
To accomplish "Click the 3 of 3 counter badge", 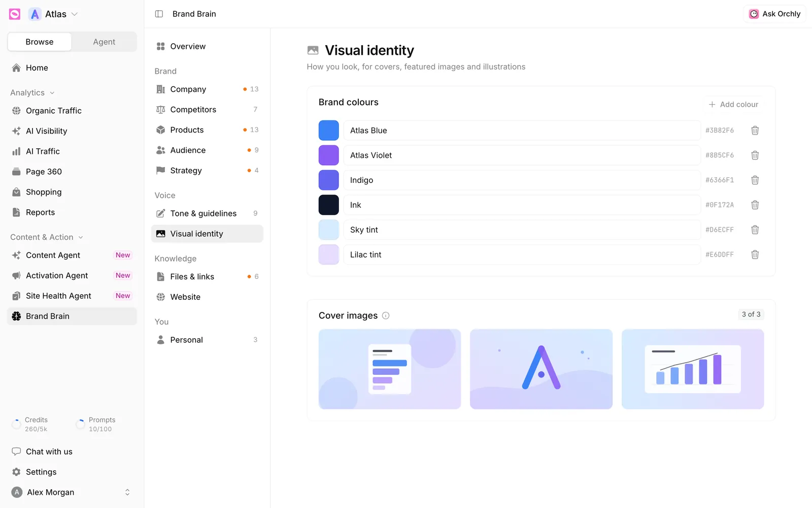I will pos(751,314).
